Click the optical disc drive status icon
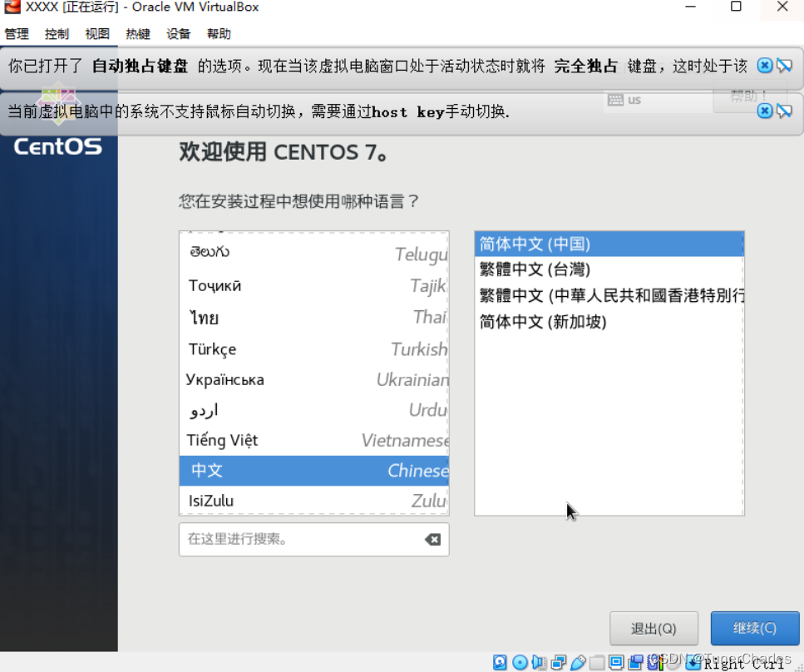The width and height of the screenshot is (804, 672). (520, 662)
